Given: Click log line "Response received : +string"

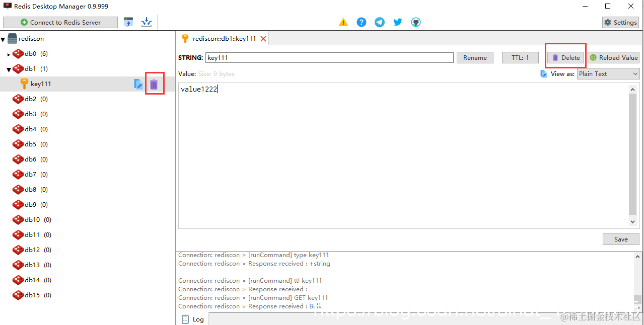Looking at the screenshot, I should click(x=289, y=264).
